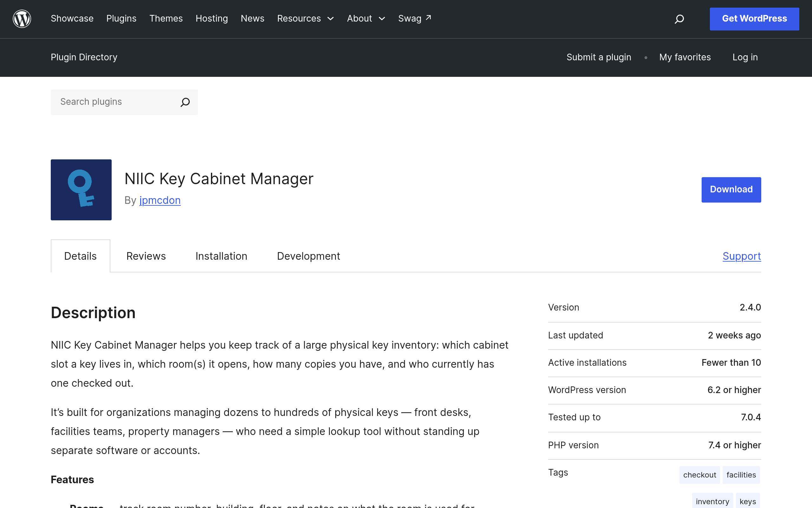Click the Search plugins magnifier icon
This screenshot has height=508, width=812.
click(x=185, y=102)
